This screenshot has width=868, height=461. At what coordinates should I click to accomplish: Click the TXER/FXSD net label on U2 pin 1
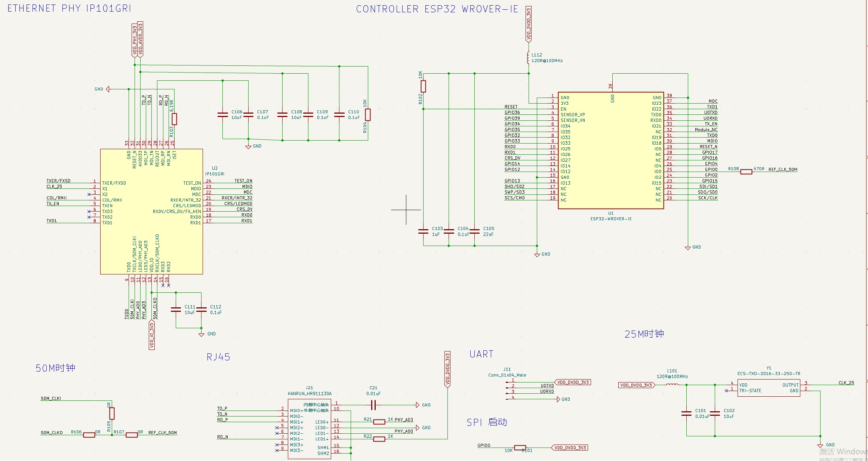(58, 181)
